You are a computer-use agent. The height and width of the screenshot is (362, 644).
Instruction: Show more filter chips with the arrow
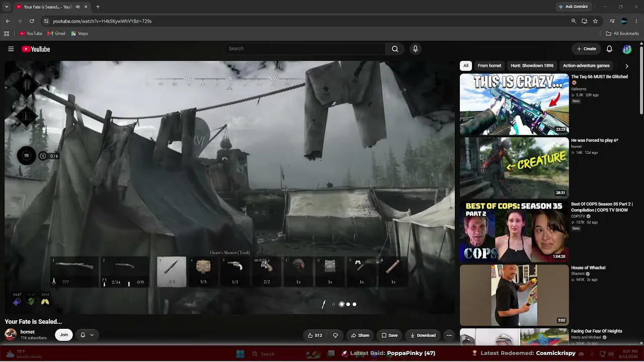627,66
